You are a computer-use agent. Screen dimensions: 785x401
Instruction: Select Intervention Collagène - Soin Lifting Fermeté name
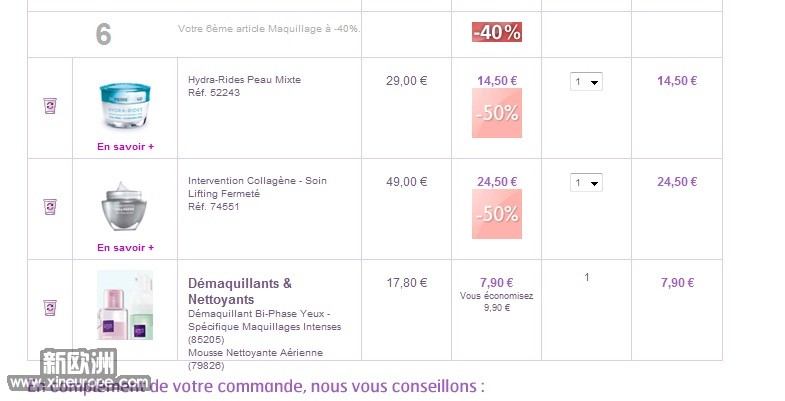coord(257,187)
